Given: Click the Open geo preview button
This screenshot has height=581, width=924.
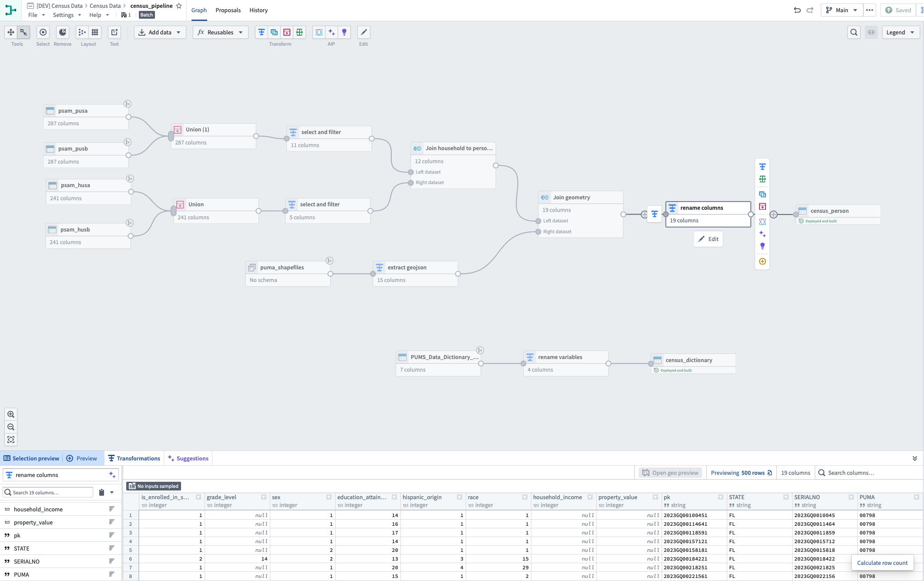Looking at the screenshot, I should coord(670,473).
